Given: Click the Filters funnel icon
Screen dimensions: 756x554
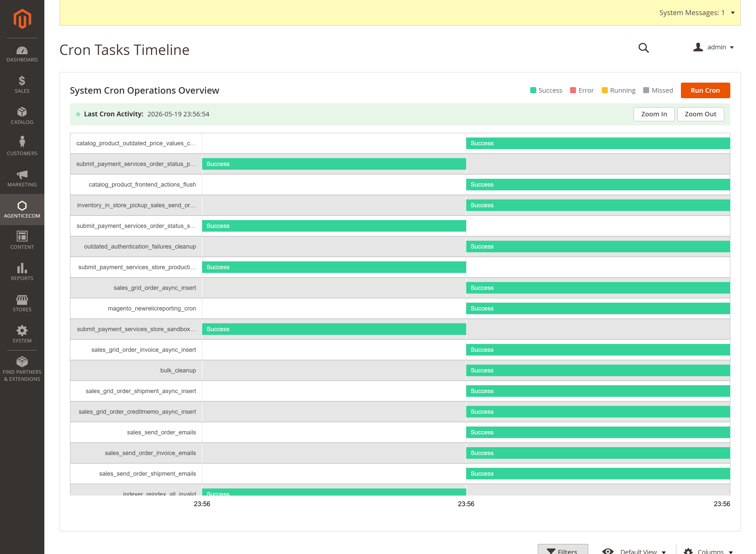Looking at the screenshot, I should (x=551, y=551).
